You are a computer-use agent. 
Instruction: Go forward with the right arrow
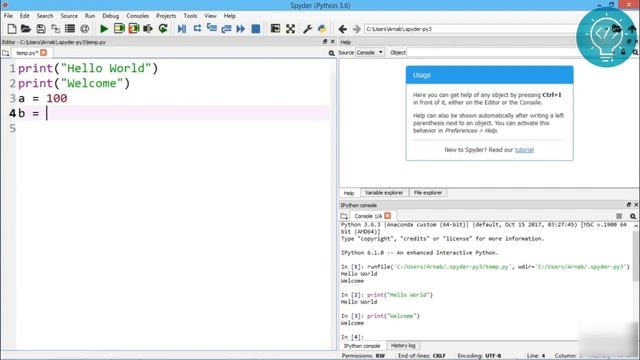click(357, 29)
